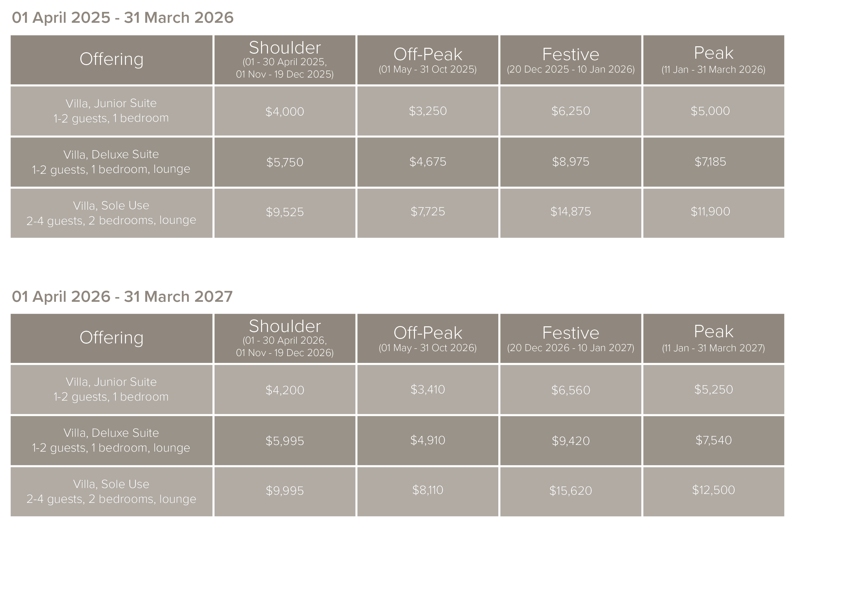Screen dimensions: 868x614
Task: Select the Peak header ending 31 March 2027
Action: (x=713, y=338)
